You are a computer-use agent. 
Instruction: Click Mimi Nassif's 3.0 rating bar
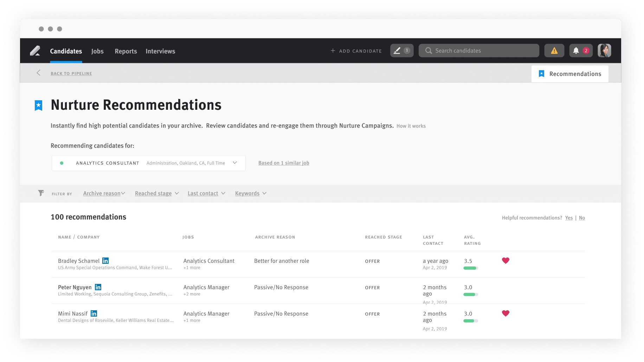point(471,321)
